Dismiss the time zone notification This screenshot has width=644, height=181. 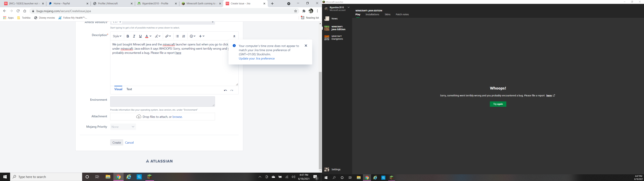coord(306,46)
